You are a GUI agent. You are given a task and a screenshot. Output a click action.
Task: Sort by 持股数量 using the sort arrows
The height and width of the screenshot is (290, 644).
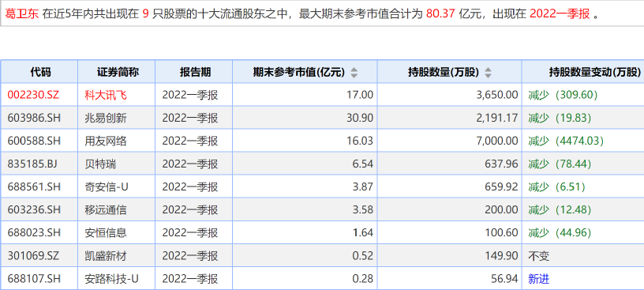(488, 73)
